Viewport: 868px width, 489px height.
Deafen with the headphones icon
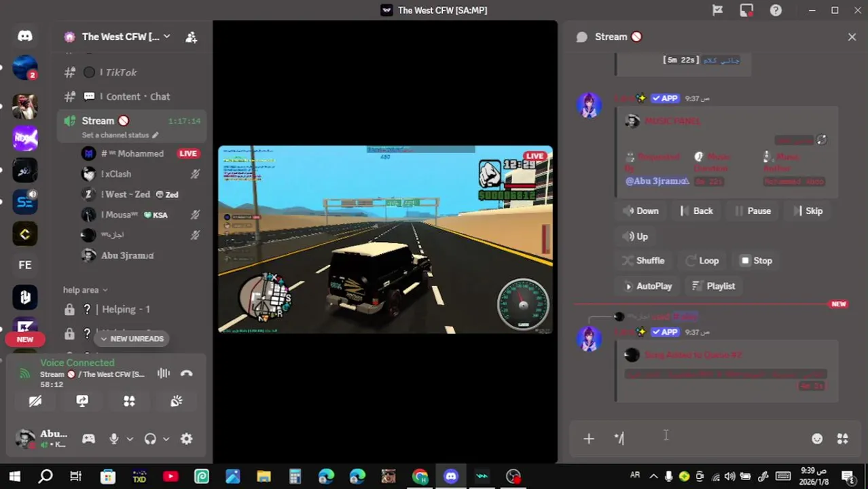click(150, 439)
